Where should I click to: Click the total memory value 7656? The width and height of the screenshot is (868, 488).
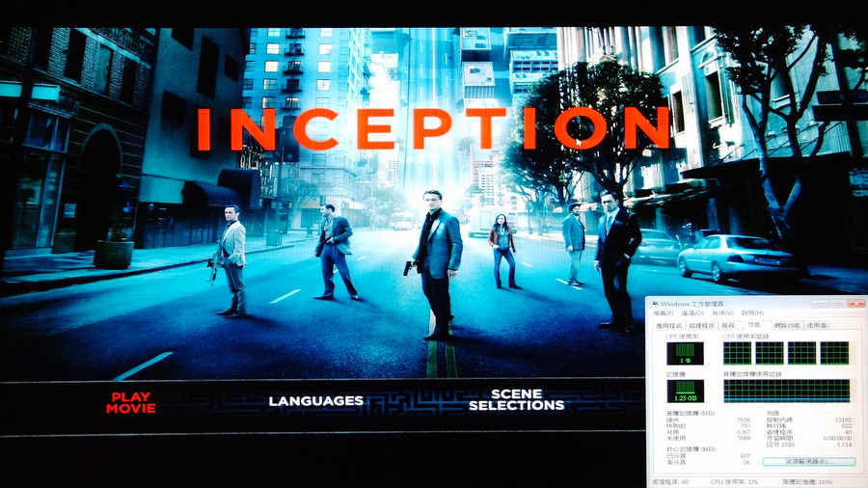point(744,420)
